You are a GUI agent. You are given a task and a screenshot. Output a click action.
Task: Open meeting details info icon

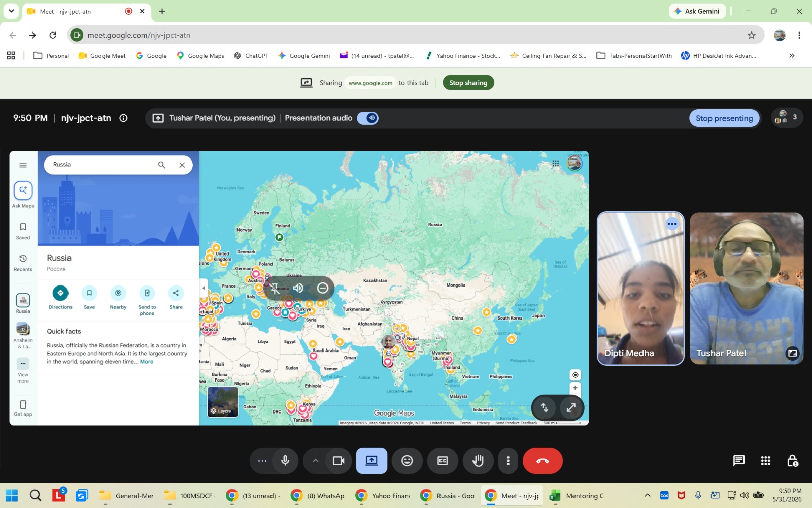coord(123,118)
